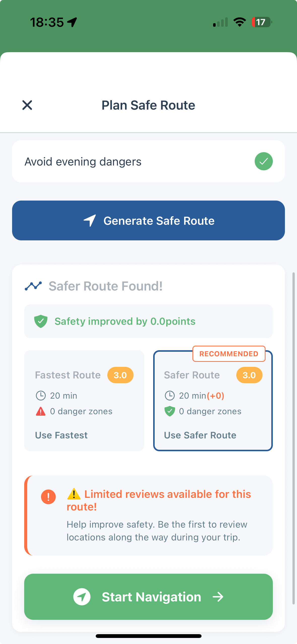Click the clock icon in the Fastest Route card
Screen dimensions: 297x644
point(41,395)
